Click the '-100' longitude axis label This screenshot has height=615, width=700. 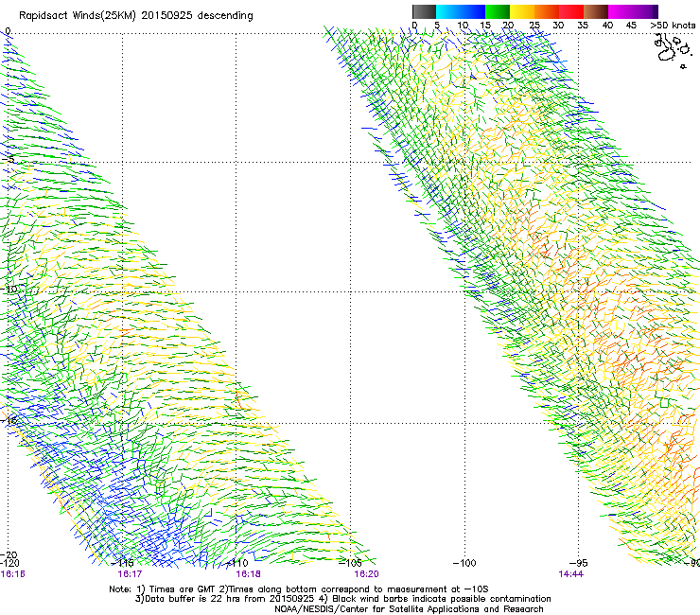tap(464, 563)
